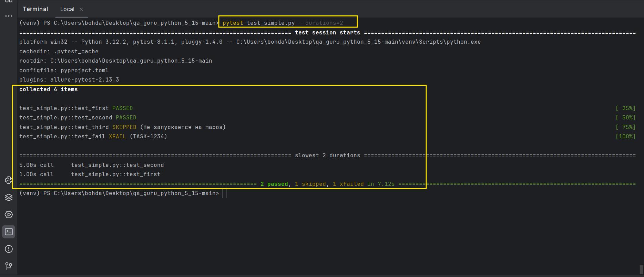Click the '1 xfailed in 7.12s' summary
This screenshot has height=277, width=644.
click(x=364, y=184)
